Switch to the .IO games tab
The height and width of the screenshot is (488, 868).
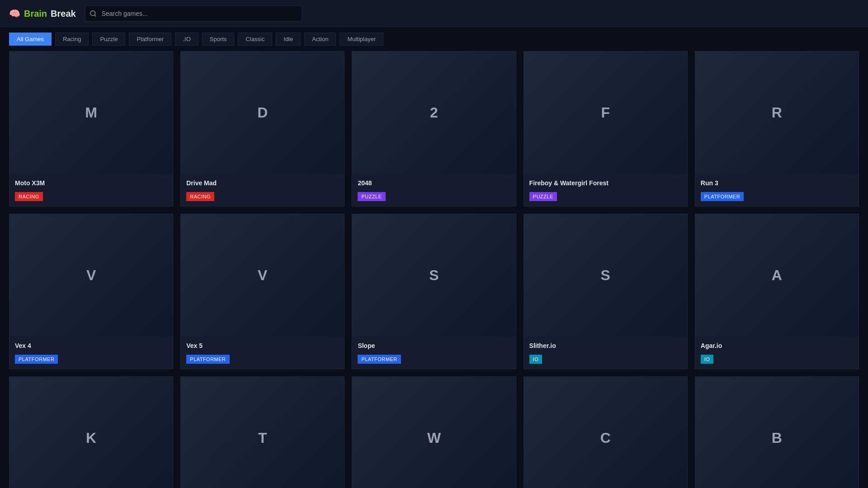187,39
